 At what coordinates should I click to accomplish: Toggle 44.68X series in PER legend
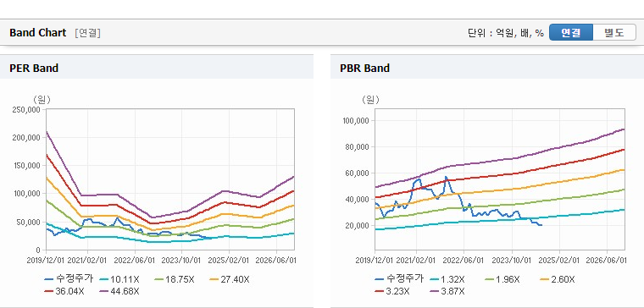119,291
